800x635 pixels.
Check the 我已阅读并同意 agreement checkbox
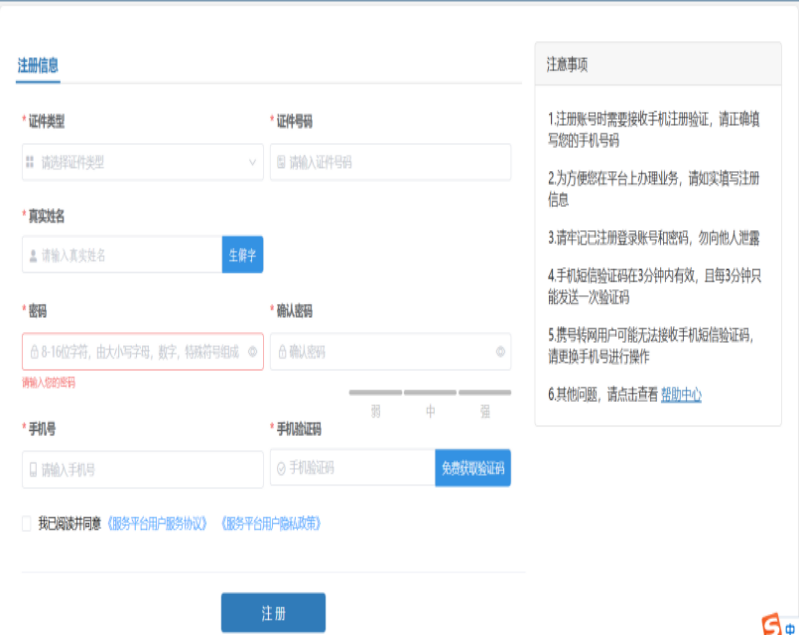coord(27,523)
